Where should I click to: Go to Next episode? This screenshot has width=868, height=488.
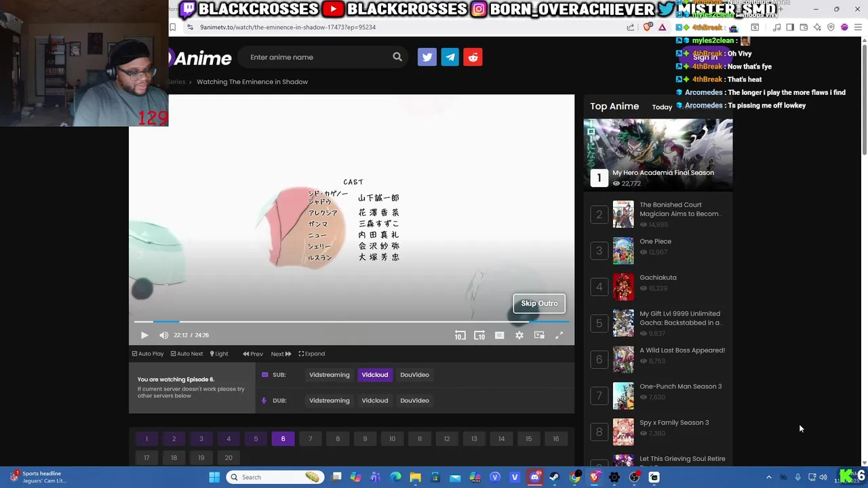coord(281,354)
